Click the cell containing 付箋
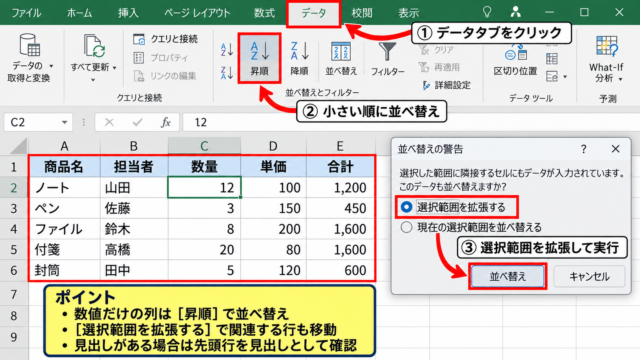The height and width of the screenshot is (360, 640). 64,249
